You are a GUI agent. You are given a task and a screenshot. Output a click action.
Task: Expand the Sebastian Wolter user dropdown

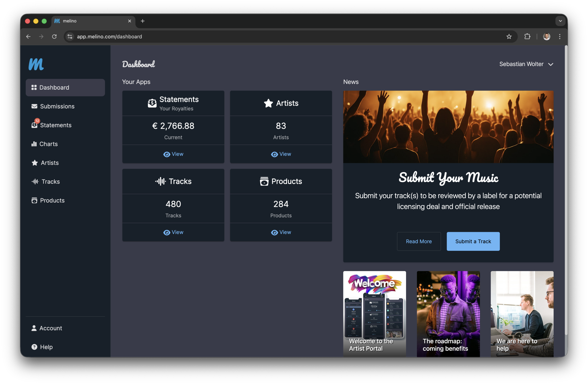pyautogui.click(x=526, y=64)
